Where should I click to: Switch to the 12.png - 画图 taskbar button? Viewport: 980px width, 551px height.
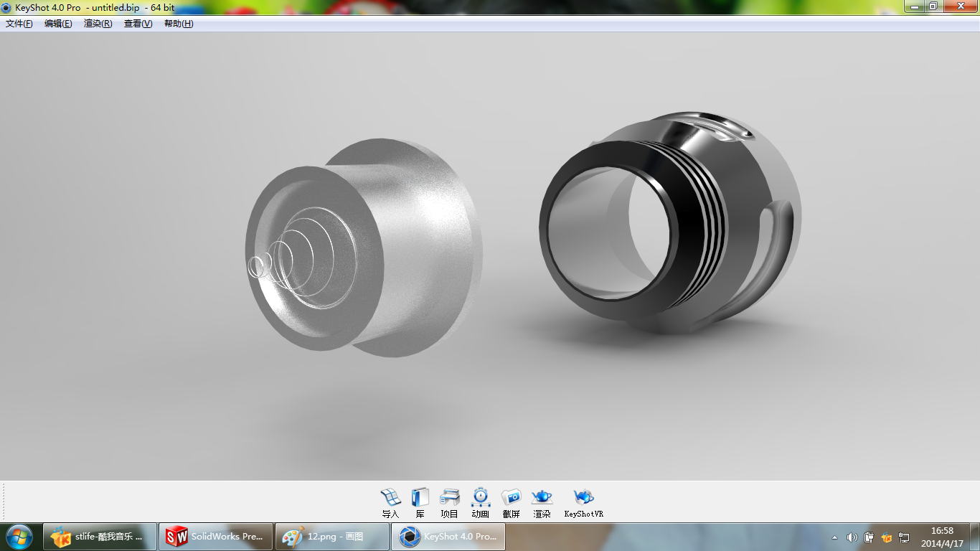332,537
